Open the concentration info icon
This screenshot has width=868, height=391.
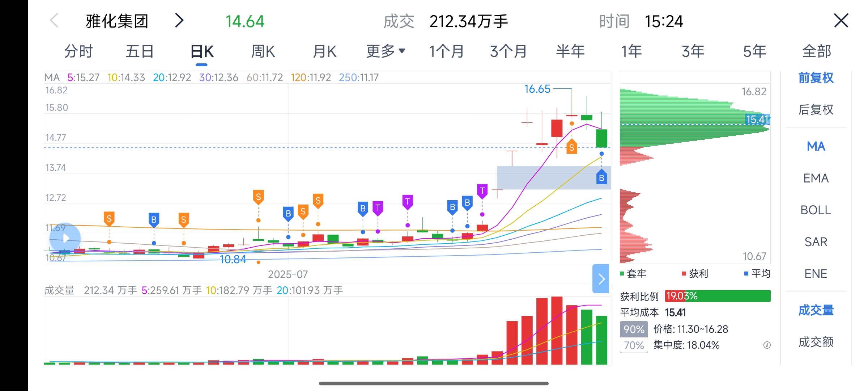[767, 345]
